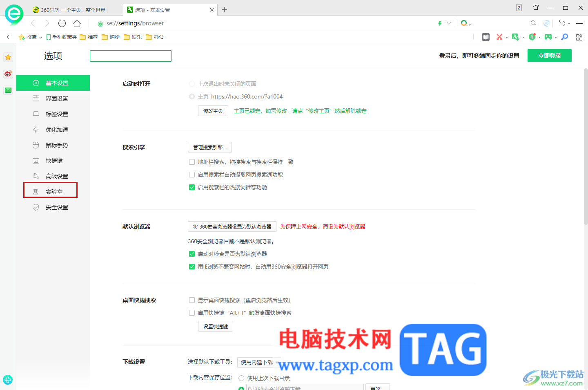Viewport: 588px width, 390px height.
Task: Open the skin changer shirt icon
Action: coord(536,7)
